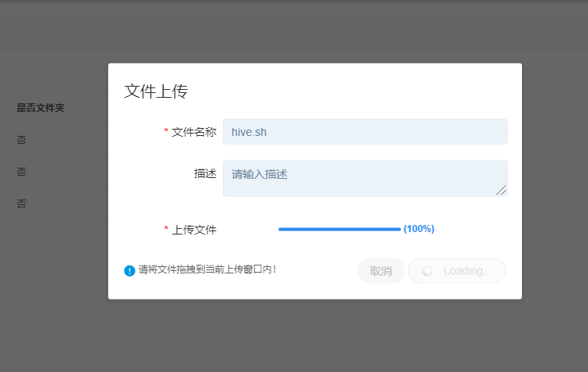The image size is (588, 372).
Task: Focus the 描述 description textarea
Action: tap(365, 178)
